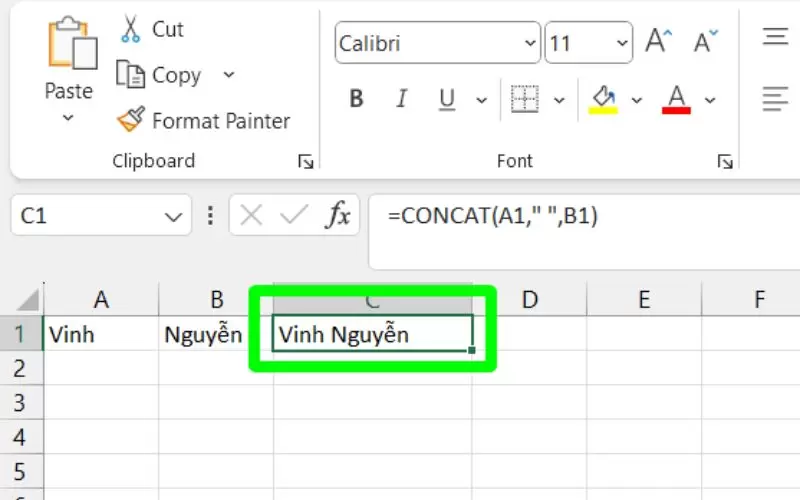This screenshot has height=500, width=800.
Task: Apply yellow Fill Color bucket
Action: [x=603, y=99]
